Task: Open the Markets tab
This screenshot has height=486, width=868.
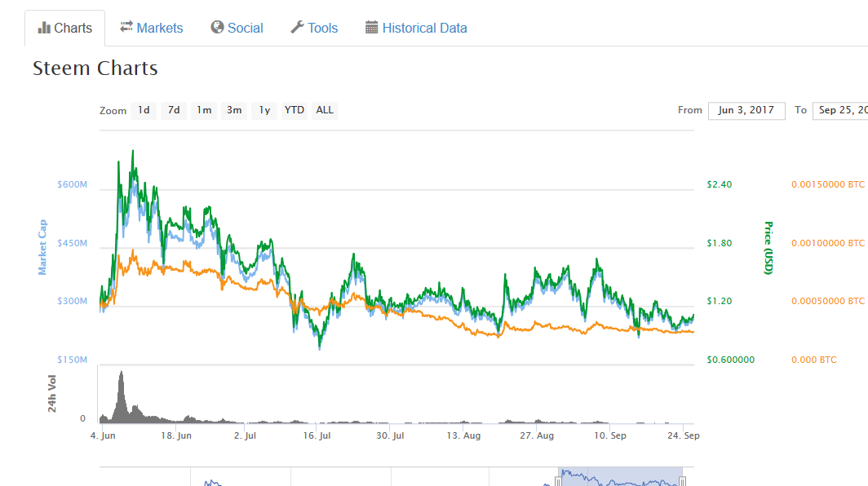Action: click(152, 29)
